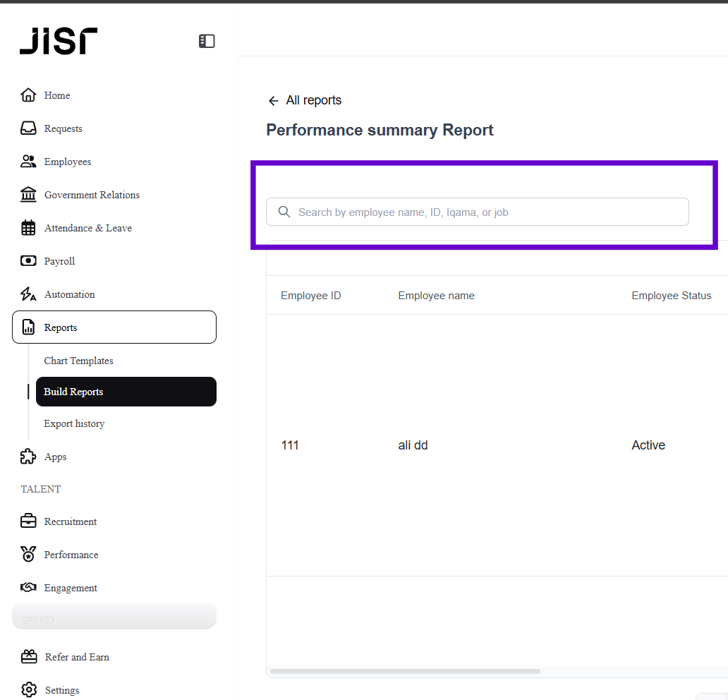Click the Home house icon
This screenshot has height=700, width=728.
(x=28, y=95)
